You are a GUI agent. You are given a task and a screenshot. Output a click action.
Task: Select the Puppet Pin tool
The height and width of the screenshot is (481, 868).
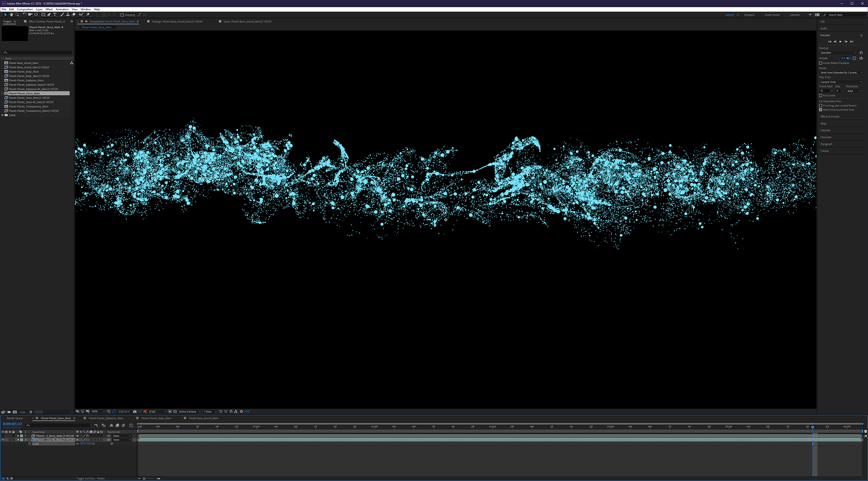pos(88,14)
